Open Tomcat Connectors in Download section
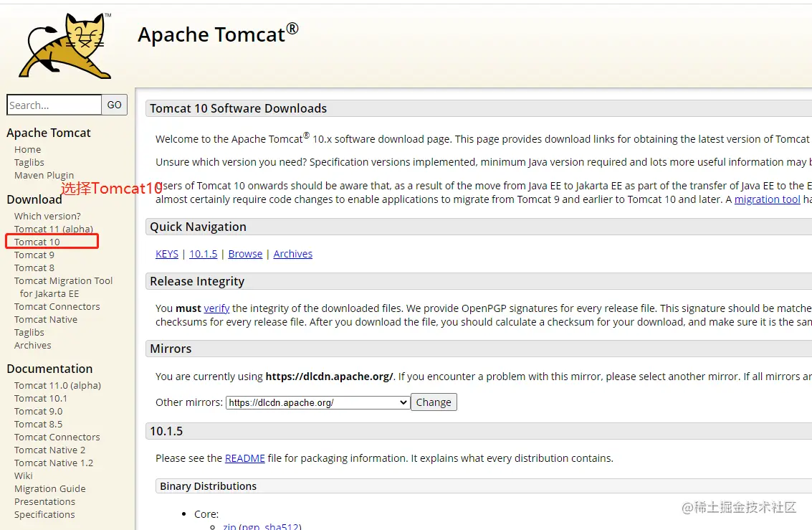 pos(57,307)
